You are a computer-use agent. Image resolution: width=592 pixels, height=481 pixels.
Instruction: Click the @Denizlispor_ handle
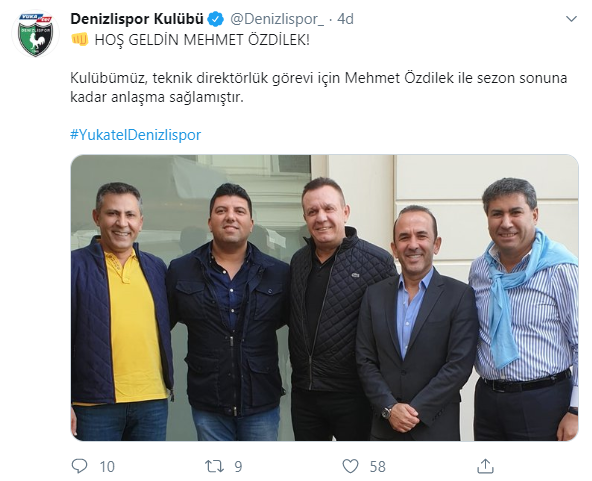click(277, 19)
